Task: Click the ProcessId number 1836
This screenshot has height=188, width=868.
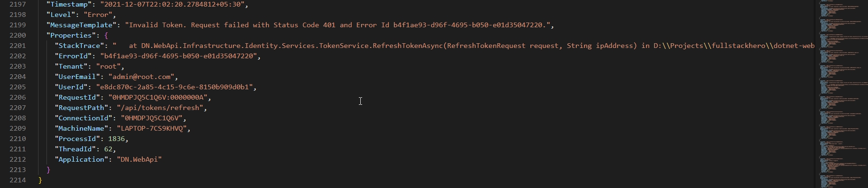Action: [x=116, y=139]
